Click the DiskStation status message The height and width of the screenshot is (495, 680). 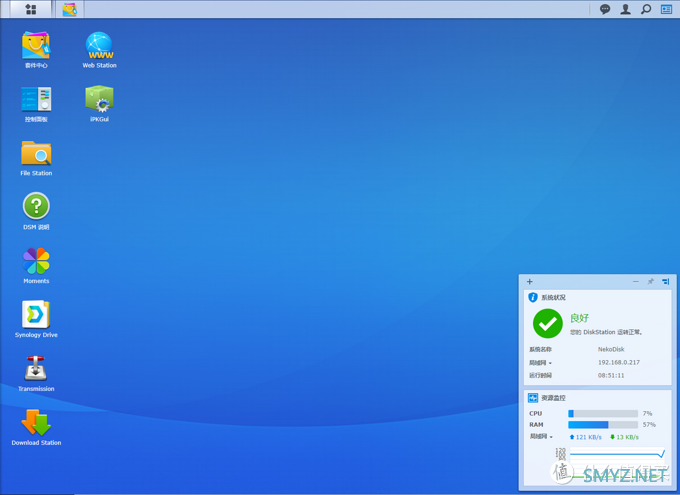point(606,332)
